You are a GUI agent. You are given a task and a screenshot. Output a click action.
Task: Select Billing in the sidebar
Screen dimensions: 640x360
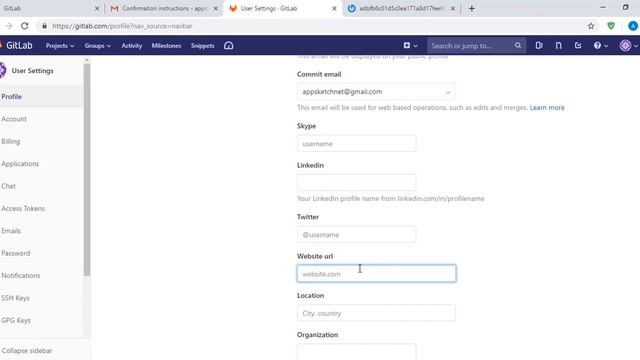(42, 142)
